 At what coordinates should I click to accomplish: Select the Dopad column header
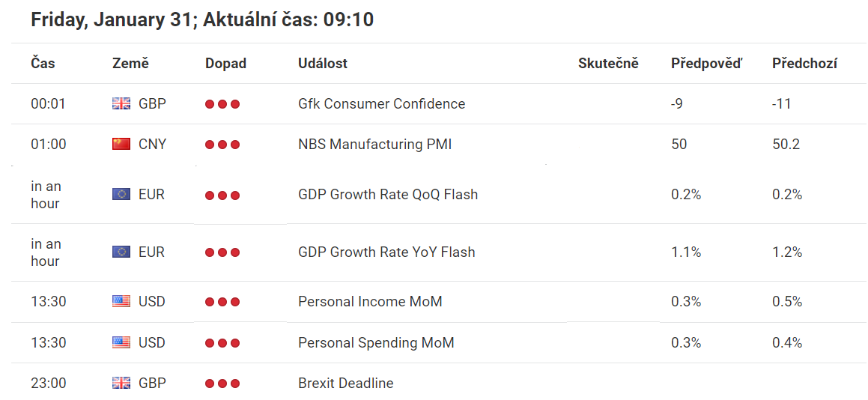226,64
